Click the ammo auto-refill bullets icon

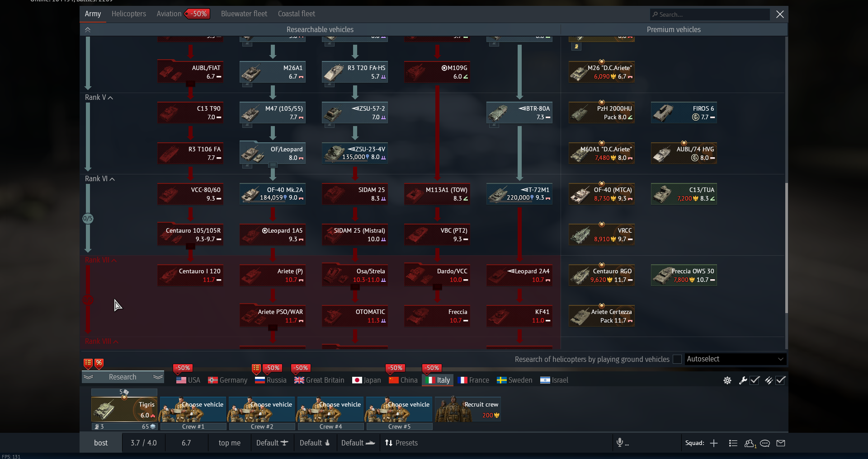[x=768, y=380]
